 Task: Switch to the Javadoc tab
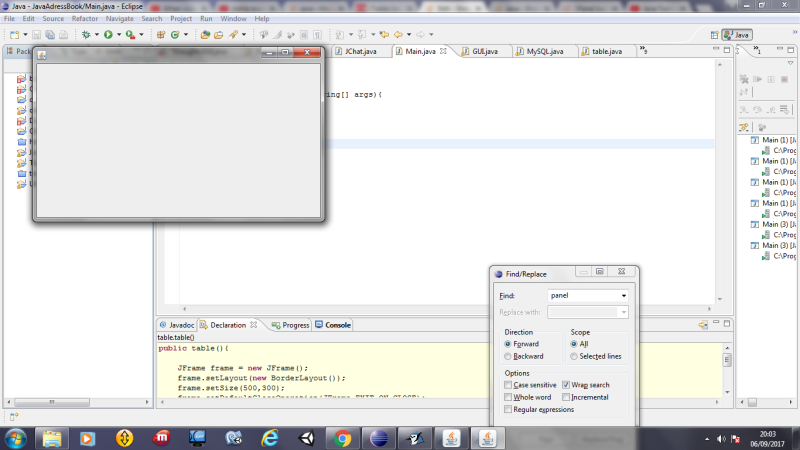tap(177, 325)
